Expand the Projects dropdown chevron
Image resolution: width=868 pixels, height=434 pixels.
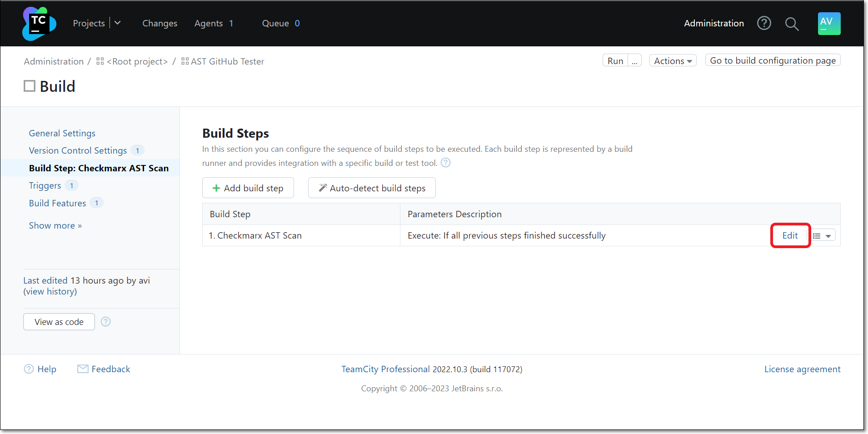coord(117,23)
